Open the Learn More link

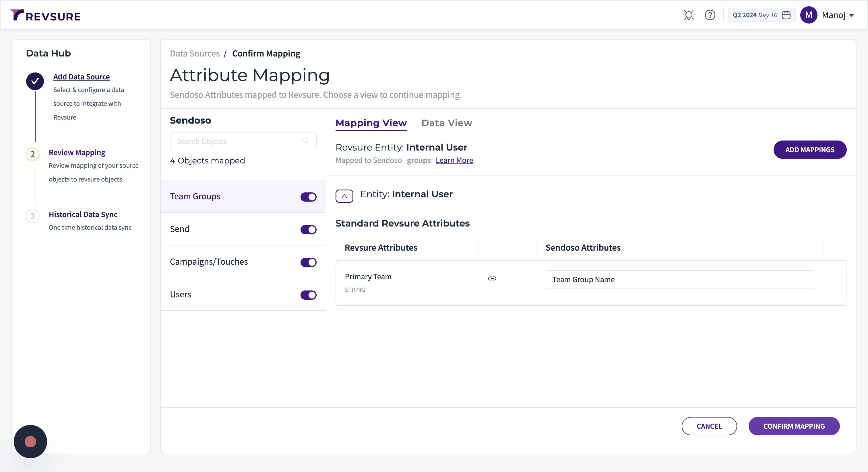click(454, 160)
